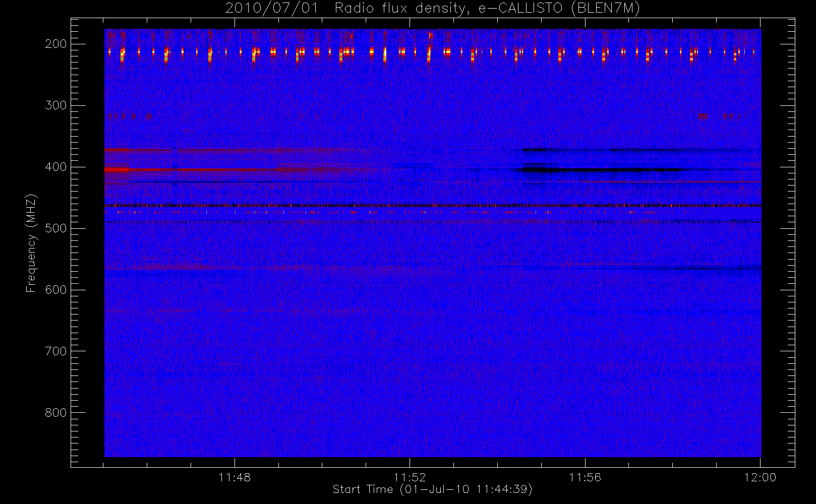Select the 200 frequency tick label
The width and height of the screenshot is (816, 504).
(x=56, y=44)
